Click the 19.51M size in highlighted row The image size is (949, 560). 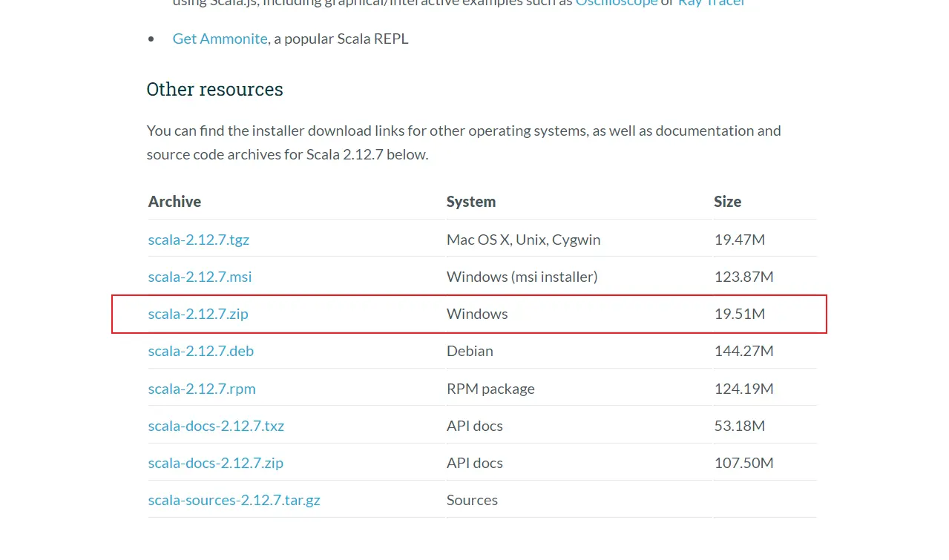pyautogui.click(x=739, y=314)
